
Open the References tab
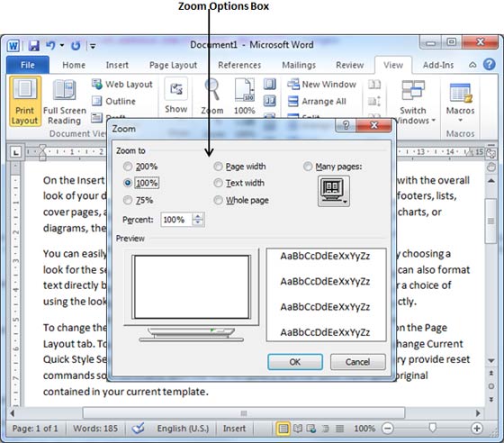tap(239, 65)
